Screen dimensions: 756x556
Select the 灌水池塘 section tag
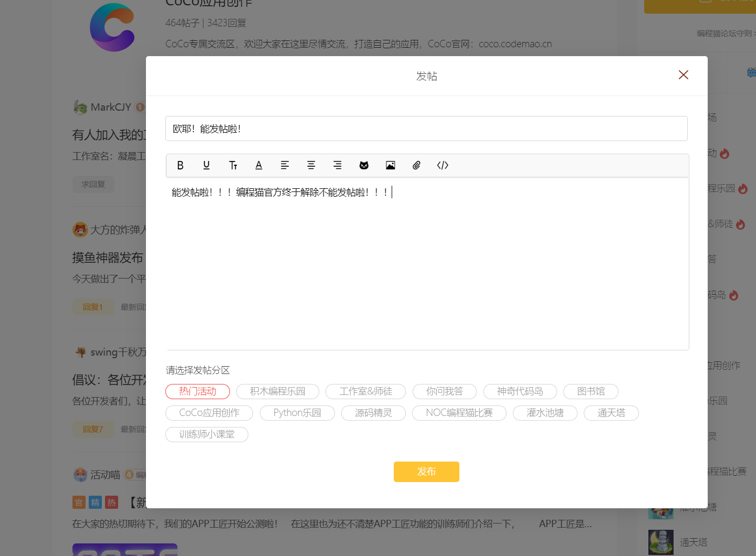coord(545,413)
